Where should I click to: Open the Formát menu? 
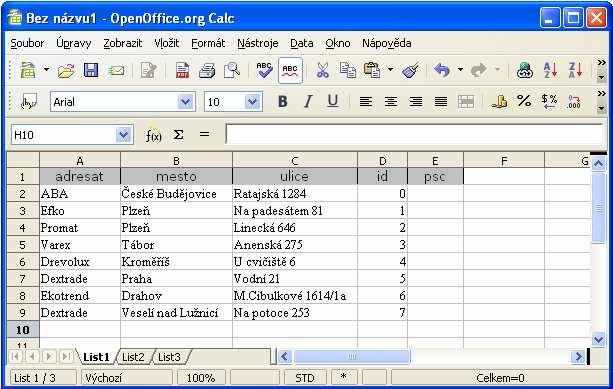[208, 43]
